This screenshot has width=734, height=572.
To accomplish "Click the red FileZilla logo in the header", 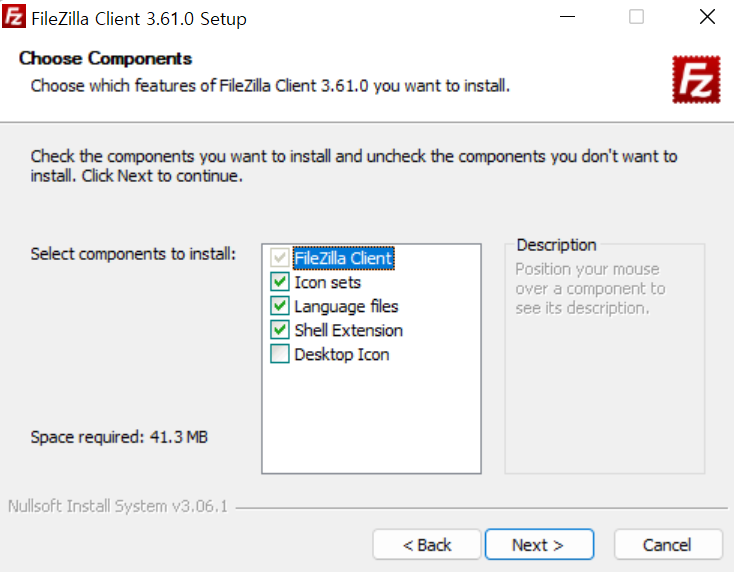I will pyautogui.click(x=696, y=80).
